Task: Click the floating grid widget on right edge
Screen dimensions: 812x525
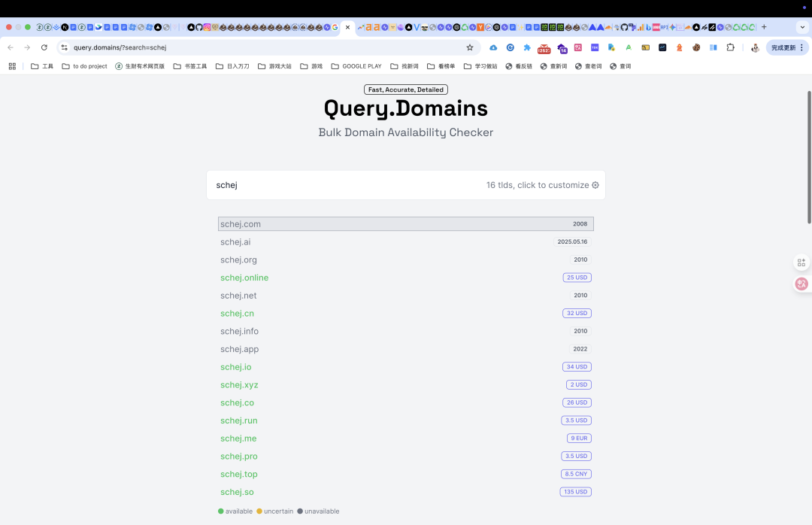Action: (x=801, y=262)
